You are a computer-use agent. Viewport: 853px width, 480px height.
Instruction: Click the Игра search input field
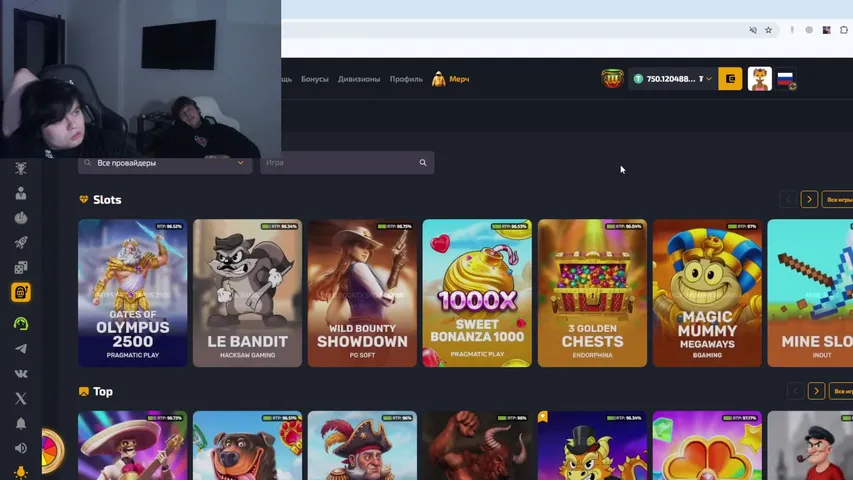pyautogui.click(x=347, y=163)
